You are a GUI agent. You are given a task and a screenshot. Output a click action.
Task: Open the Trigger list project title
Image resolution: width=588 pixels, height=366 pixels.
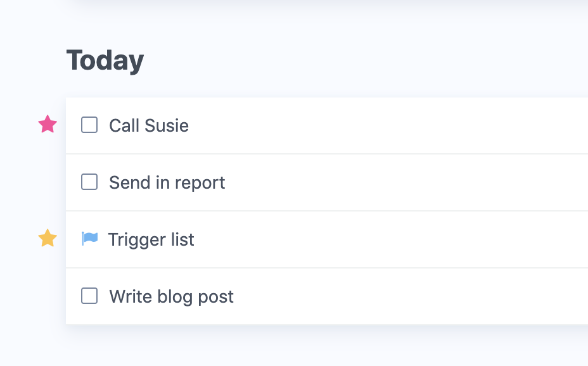pos(151,240)
